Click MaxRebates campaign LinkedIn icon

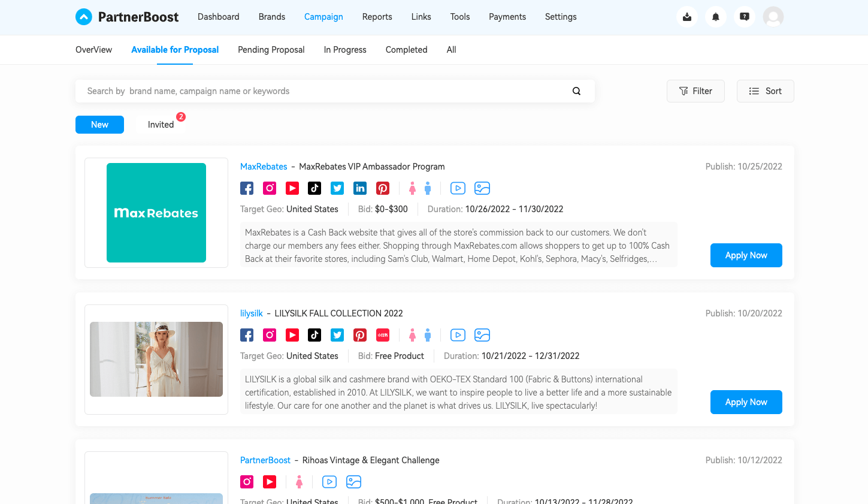pyautogui.click(x=360, y=188)
